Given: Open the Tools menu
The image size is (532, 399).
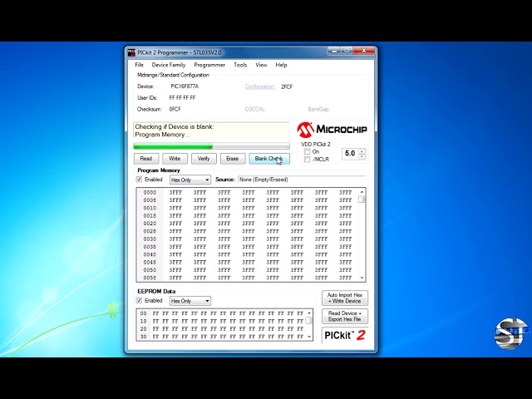Looking at the screenshot, I should [240, 65].
